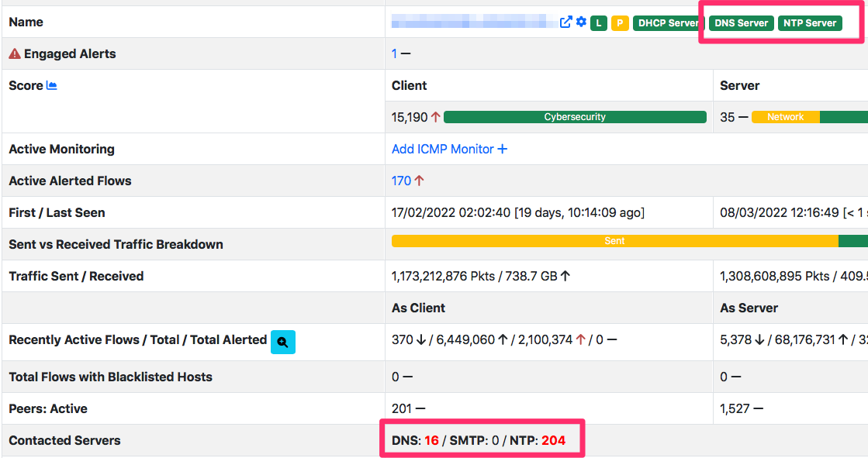868x458 pixels.
Task: Select the DNS Server badge
Action: (x=740, y=22)
